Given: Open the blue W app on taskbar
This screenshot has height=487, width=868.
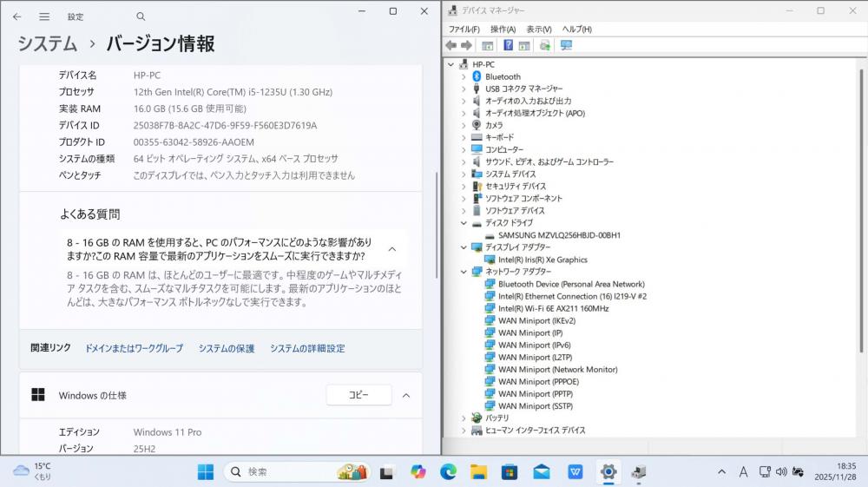Looking at the screenshot, I should pyautogui.click(x=575, y=472).
